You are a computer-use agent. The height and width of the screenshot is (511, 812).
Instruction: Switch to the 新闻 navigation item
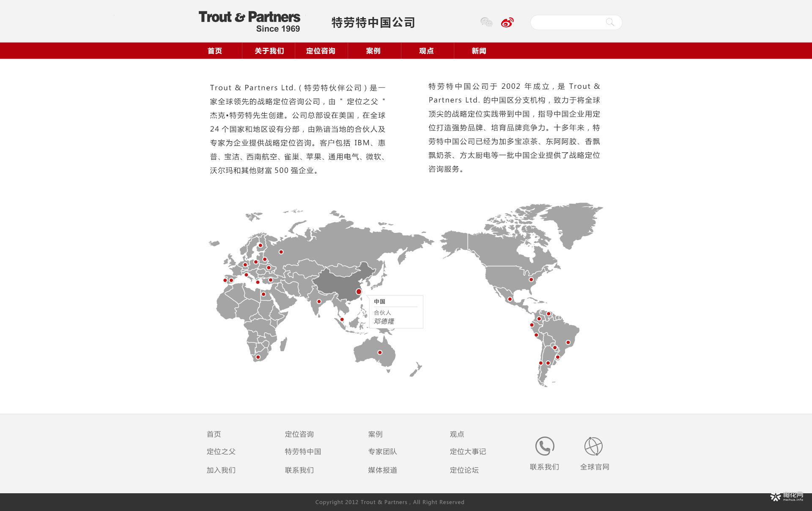pyautogui.click(x=479, y=51)
